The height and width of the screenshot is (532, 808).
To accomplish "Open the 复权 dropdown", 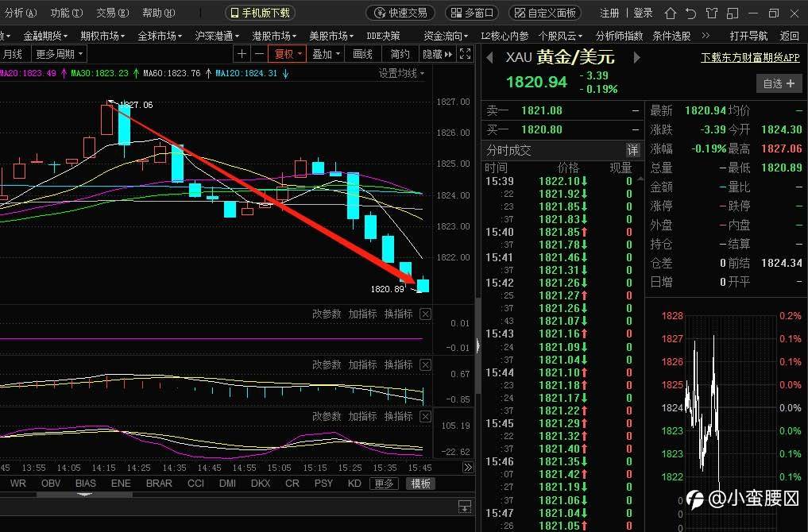I will (x=288, y=53).
